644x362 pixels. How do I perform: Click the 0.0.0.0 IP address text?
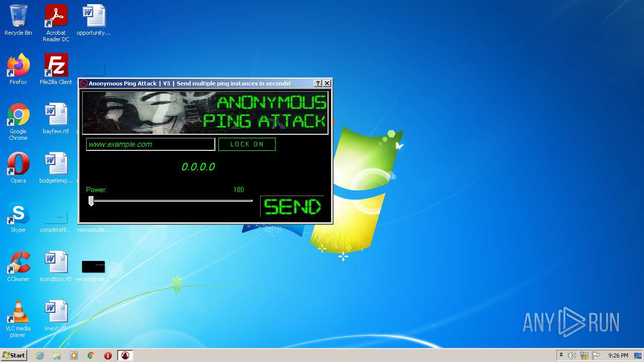point(198,167)
